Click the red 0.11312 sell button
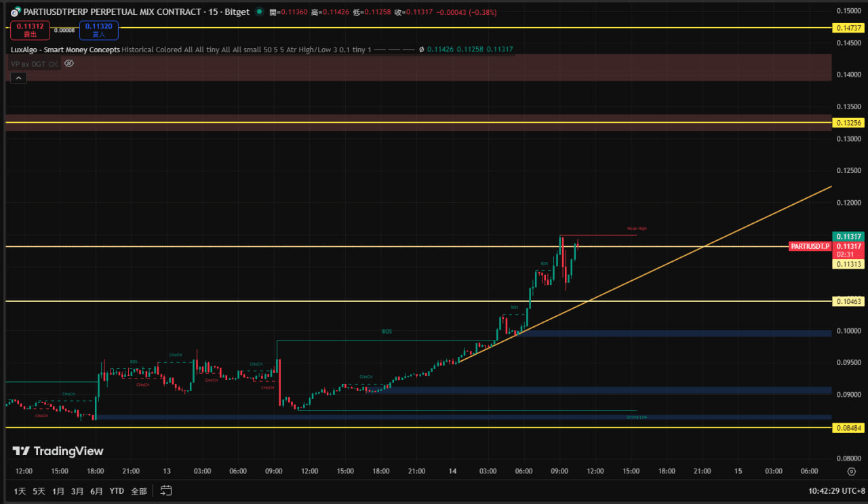The image size is (868, 504). 30,30
